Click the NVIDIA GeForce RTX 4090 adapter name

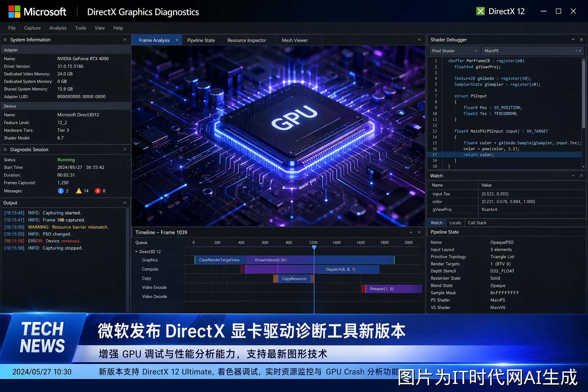click(x=83, y=59)
